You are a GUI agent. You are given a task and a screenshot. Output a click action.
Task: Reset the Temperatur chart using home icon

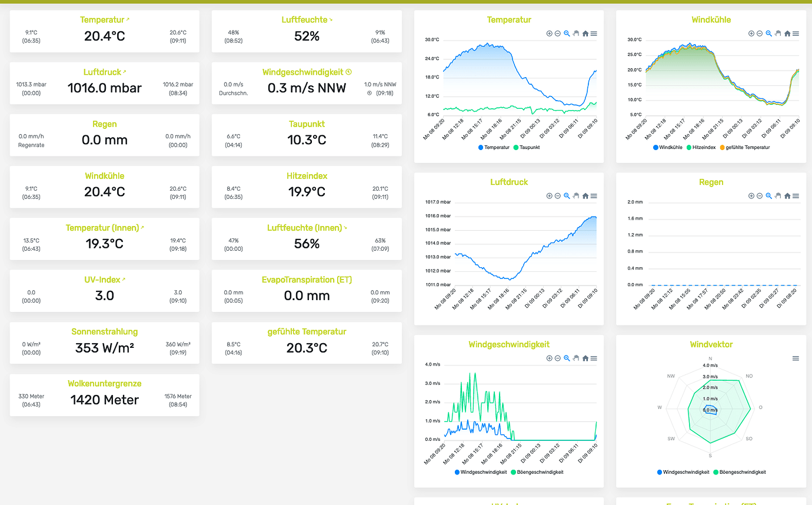point(585,34)
